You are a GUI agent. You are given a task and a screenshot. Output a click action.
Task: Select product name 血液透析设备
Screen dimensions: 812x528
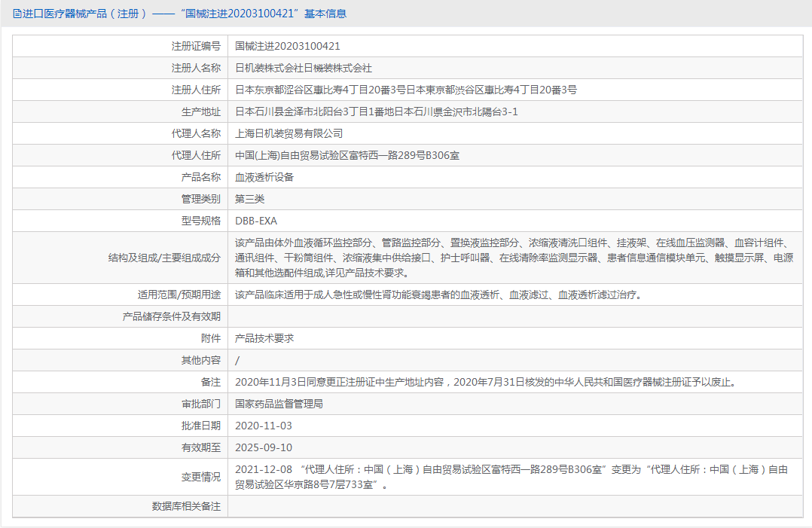coord(264,177)
